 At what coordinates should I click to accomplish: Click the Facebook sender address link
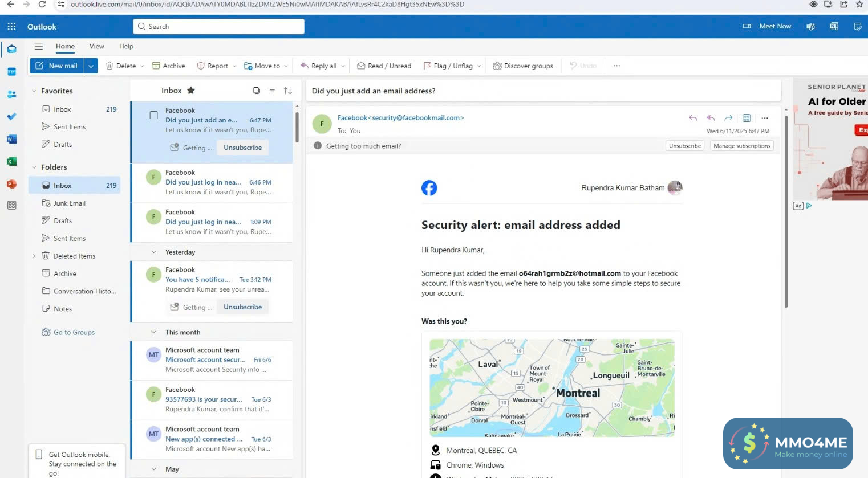(401, 118)
